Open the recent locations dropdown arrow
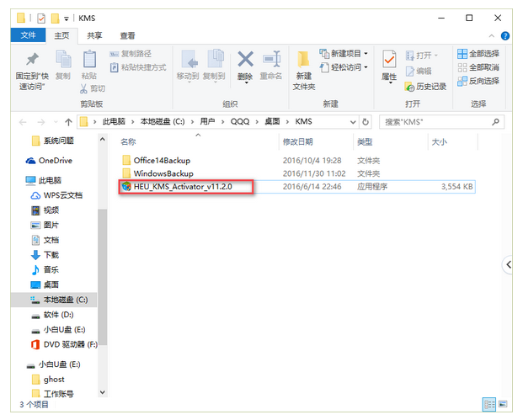 (x=56, y=122)
